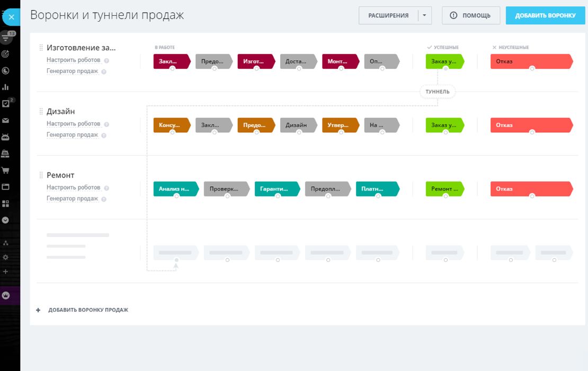This screenshot has width=588, height=371.
Task: Select the Платн... stage
Action: point(378,189)
